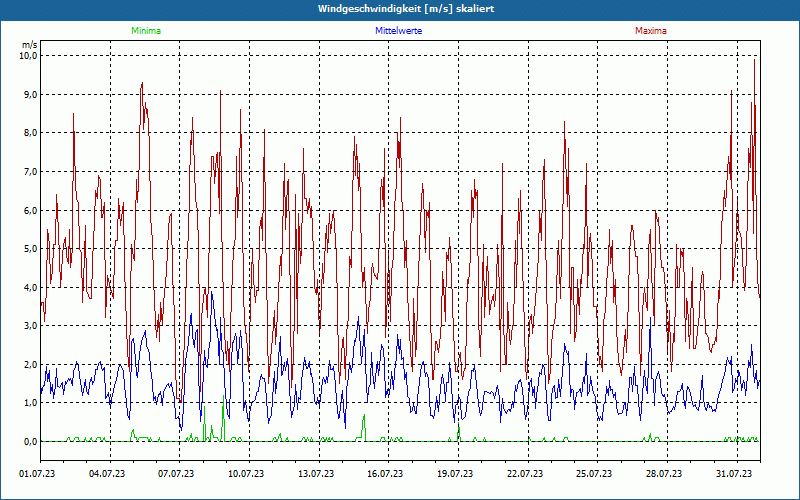Click the 19.07.23 date label

click(x=455, y=474)
